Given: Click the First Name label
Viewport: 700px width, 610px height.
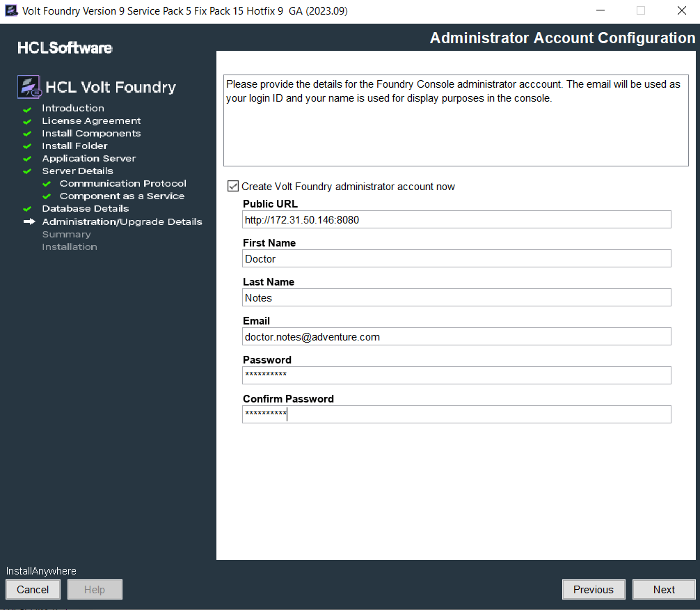Looking at the screenshot, I should (x=269, y=242).
